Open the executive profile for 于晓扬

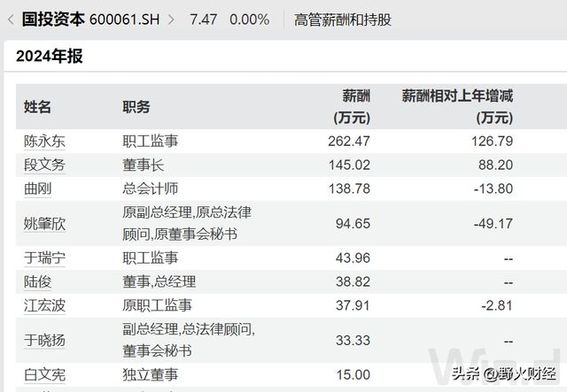tap(44, 341)
